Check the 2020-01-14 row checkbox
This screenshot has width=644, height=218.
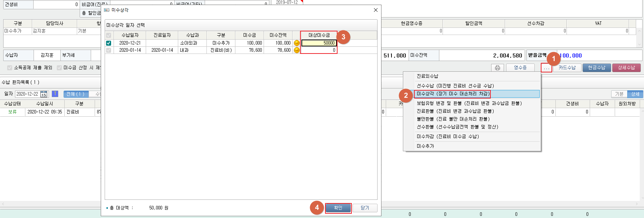(109, 50)
